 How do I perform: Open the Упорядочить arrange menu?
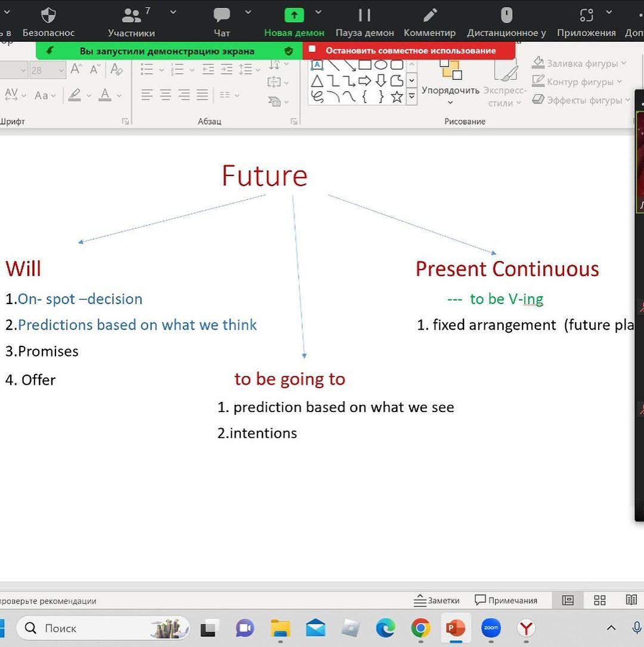[x=450, y=82]
